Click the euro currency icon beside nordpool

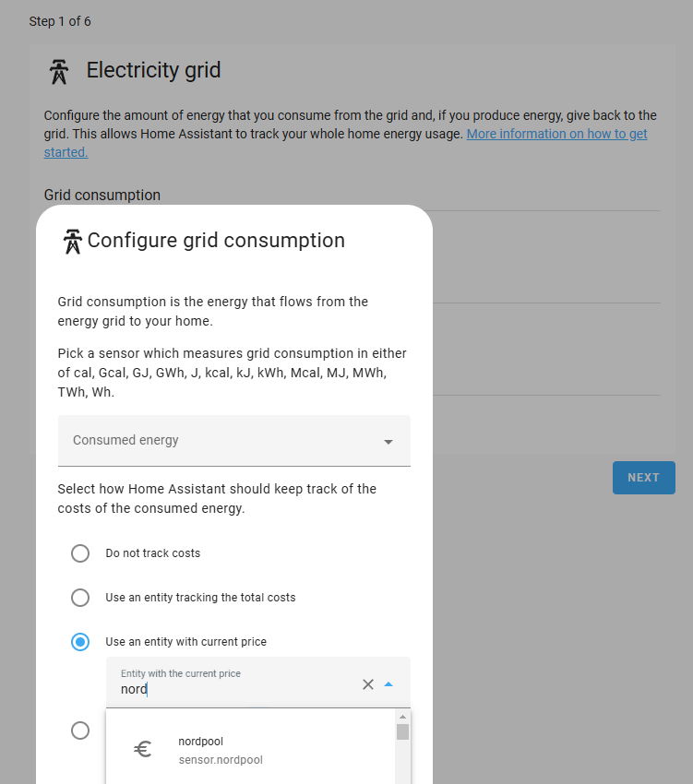pyautogui.click(x=142, y=749)
